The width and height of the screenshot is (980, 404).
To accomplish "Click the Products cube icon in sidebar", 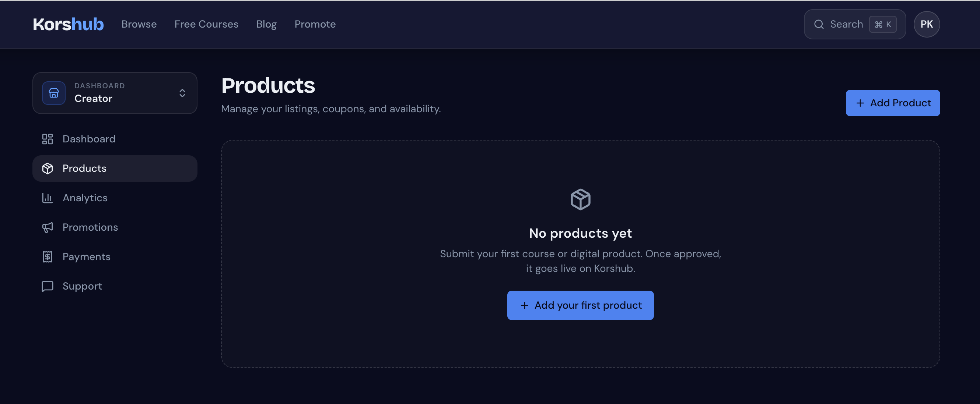I will click(47, 169).
